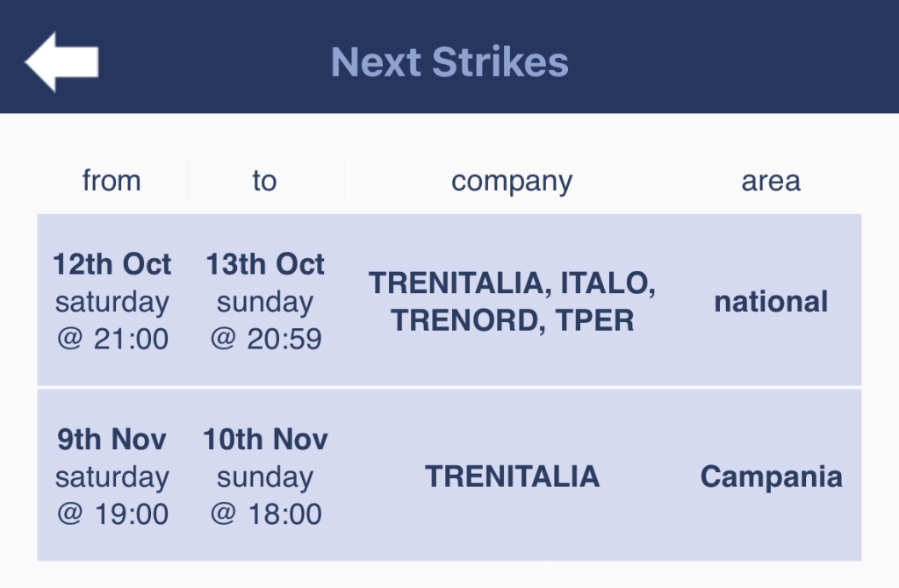Click the '@ 21:00' start time

point(112,339)
